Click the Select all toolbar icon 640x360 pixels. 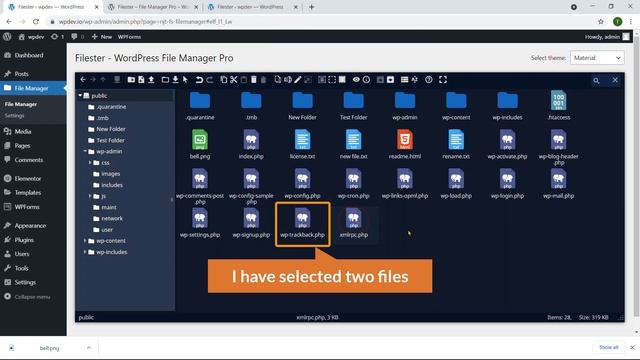[x=322, y=80]
